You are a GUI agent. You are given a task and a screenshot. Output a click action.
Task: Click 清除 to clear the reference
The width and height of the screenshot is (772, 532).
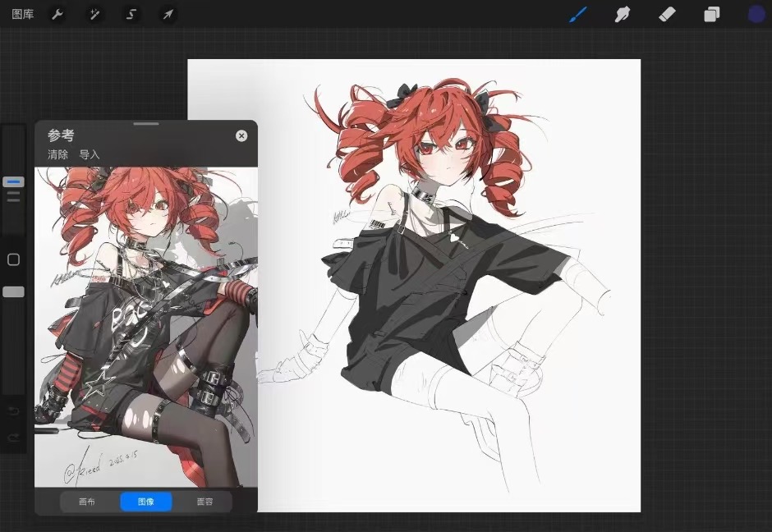(57, 154)
